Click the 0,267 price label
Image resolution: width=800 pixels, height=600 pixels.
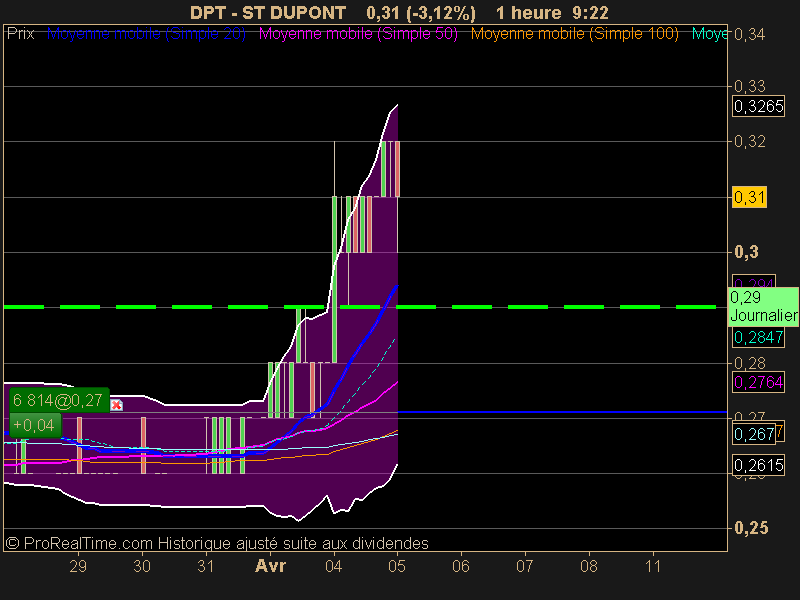pyautogui.click(x=754, y=434)
